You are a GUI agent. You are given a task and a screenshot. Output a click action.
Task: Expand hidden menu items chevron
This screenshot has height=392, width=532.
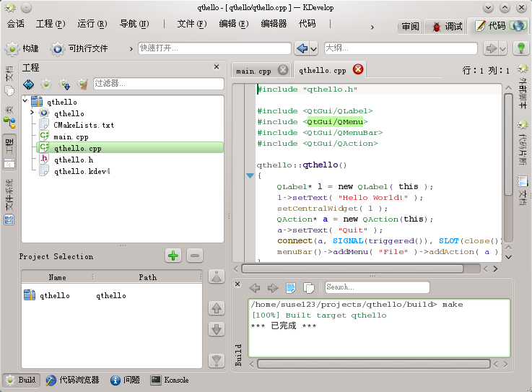pyautogui.click(x=372, y=27)
